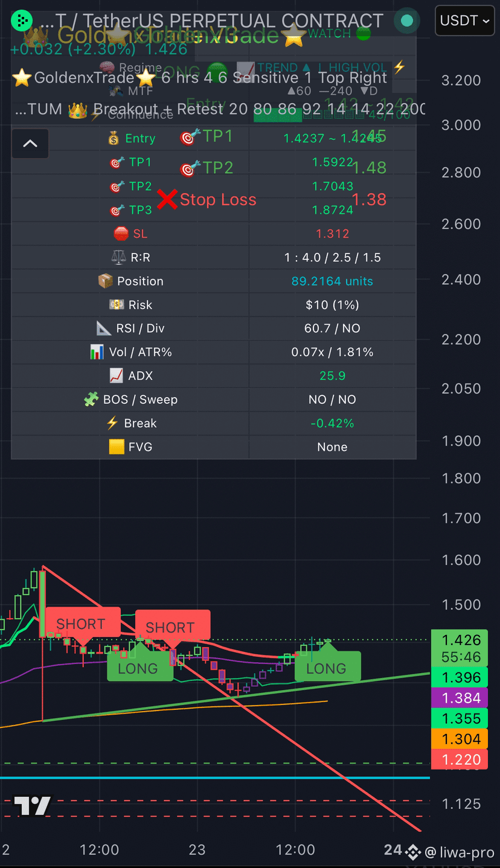The height and width of the screenshot is (868, 500).
Task: Click the red stop sign SL icon
Action: tap(121, 234)
